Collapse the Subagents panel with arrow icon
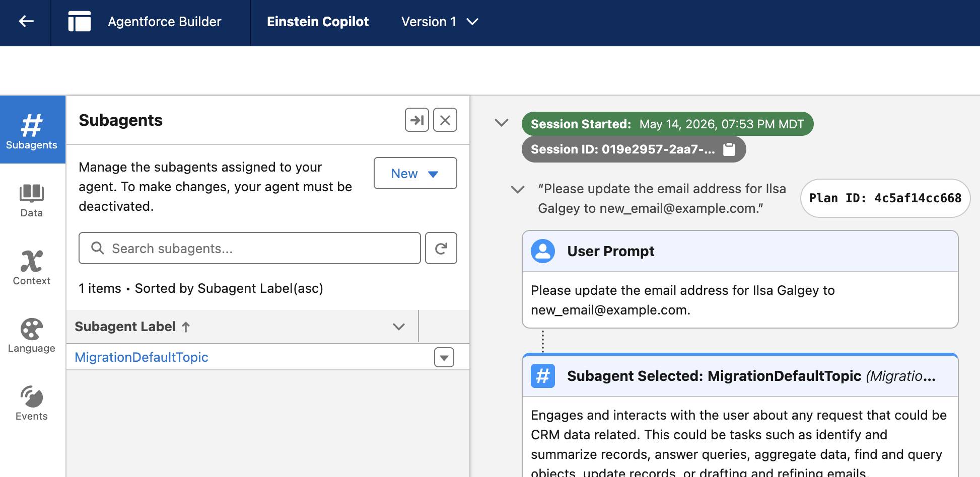This screenshot has height=477, width=980. pyautogui.click(x=417, y=120)
